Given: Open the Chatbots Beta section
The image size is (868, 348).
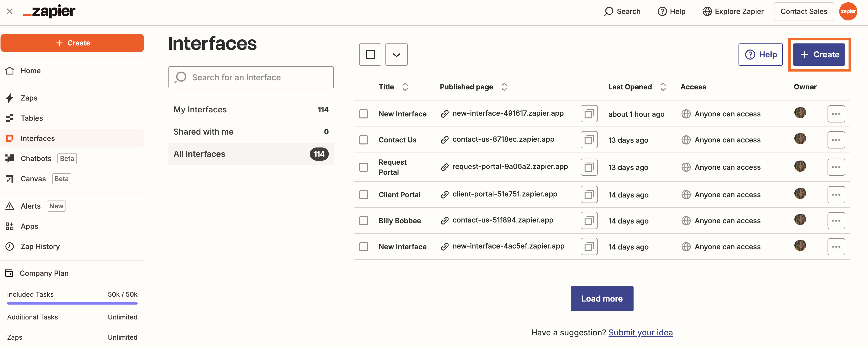Looking at the screenshot, I should click(x=36, y=158).
